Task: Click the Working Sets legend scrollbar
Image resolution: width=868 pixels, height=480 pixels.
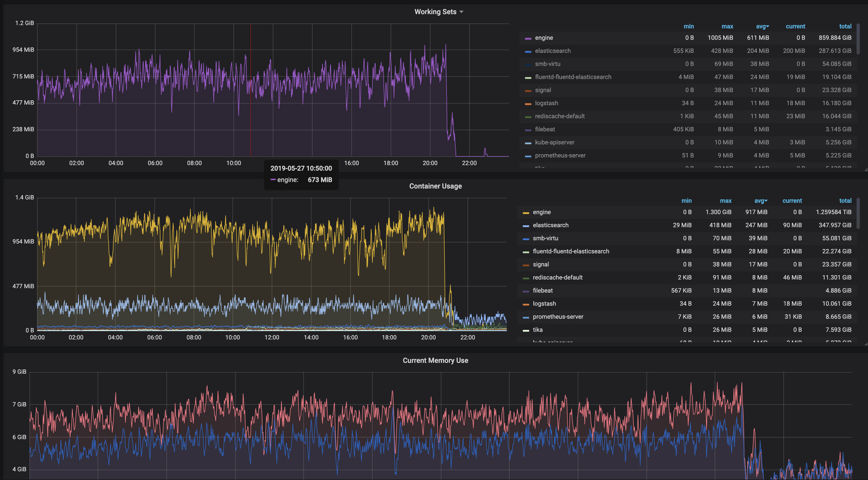Action: (858, 39)
